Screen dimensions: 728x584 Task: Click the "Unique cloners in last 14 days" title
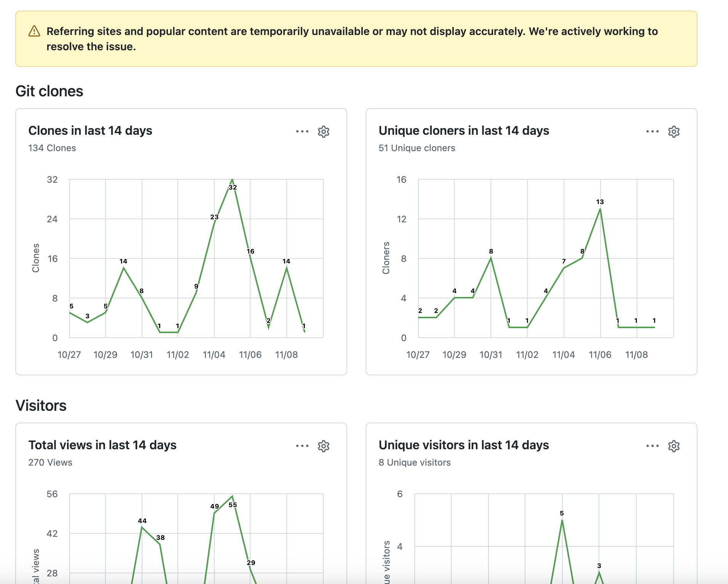464,131
